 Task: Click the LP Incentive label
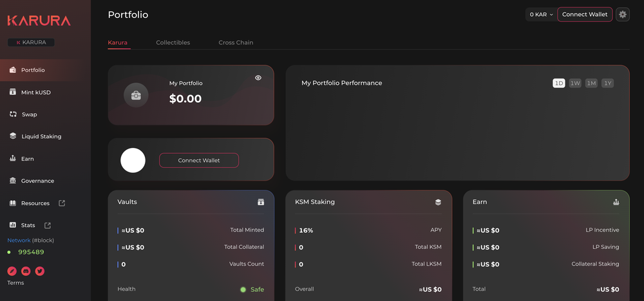pos(602,230)
